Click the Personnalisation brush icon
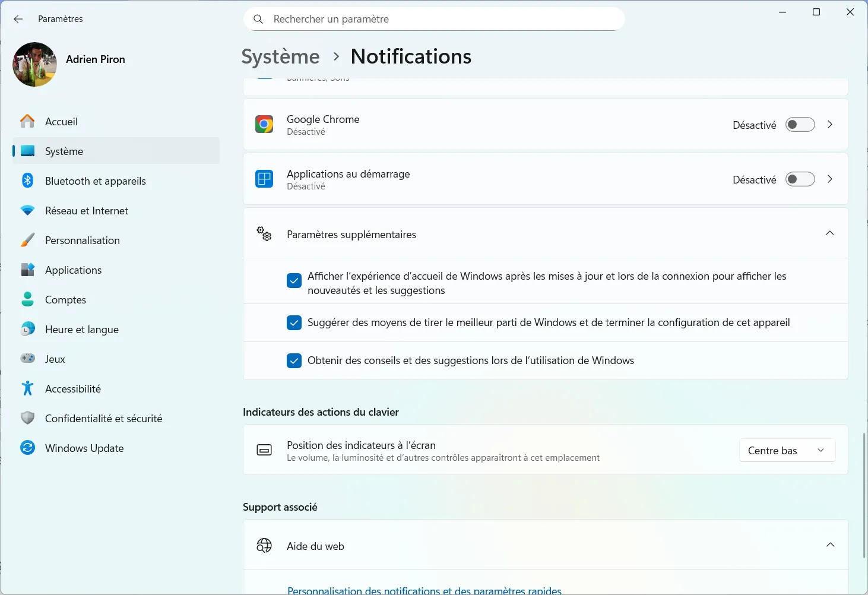868x595 pixels. (x=27, y=240)
